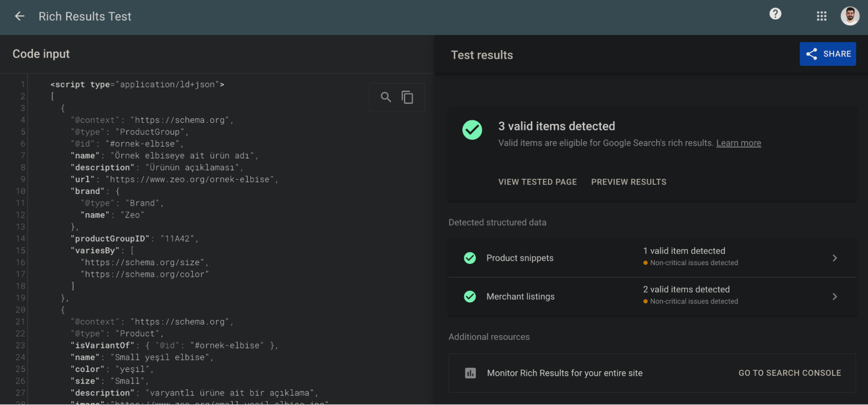The width and height of the screenshot is (868, 405).
Task: Open the Google apps grid icon
Action: click(x=822, y=16)
